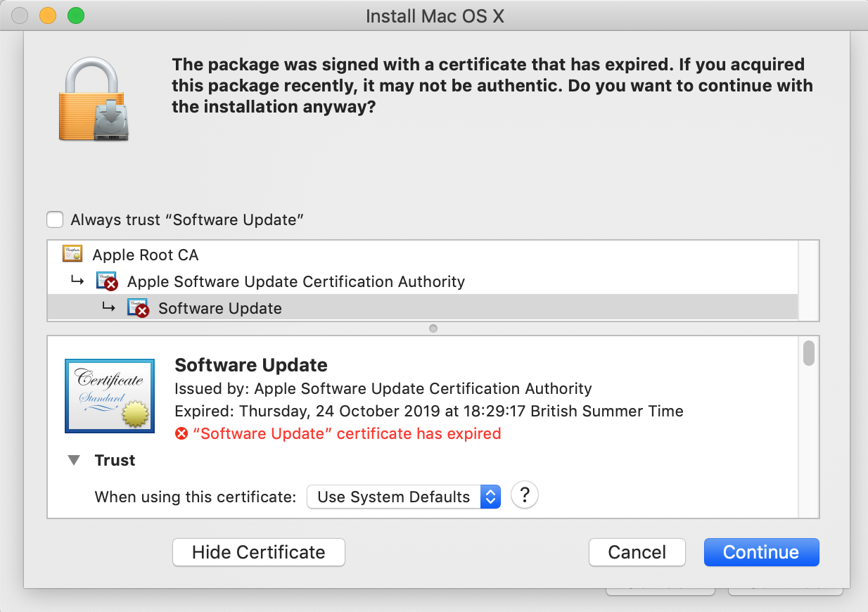This screenshot has width=868, height=612.
Task: Click the red expired error icon
Action: coord(181,434)
